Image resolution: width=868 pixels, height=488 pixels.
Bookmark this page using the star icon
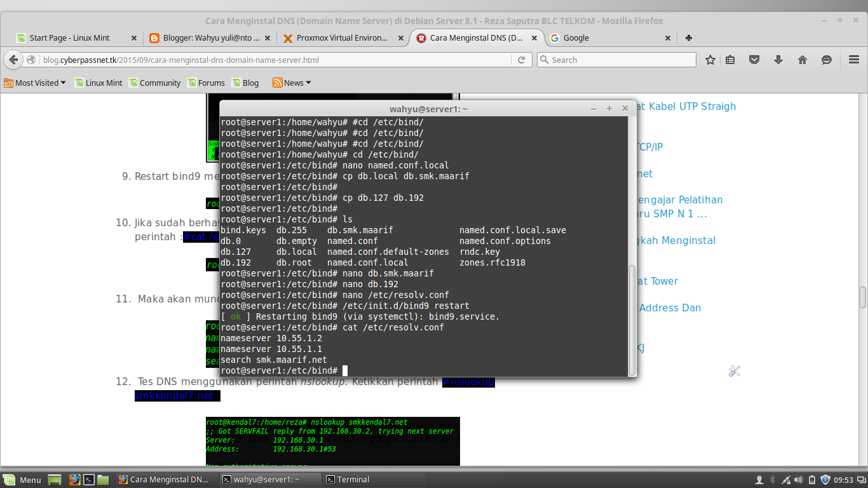tap(710, 59)
